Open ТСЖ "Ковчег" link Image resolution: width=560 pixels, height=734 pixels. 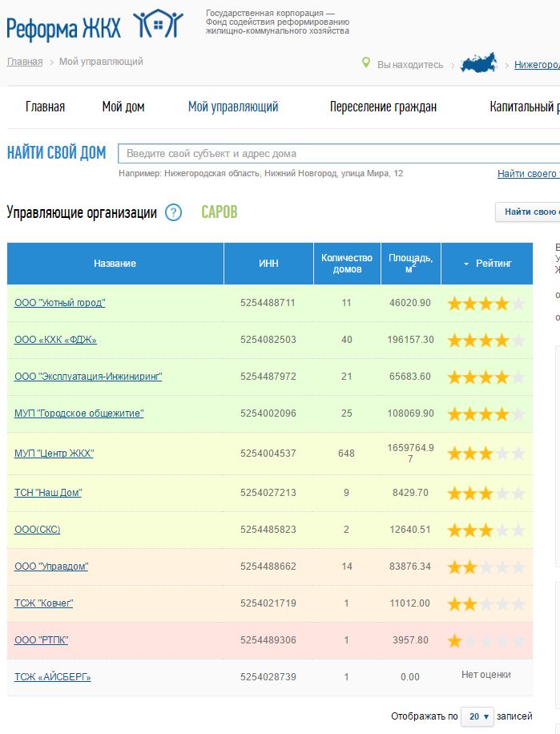44,603
